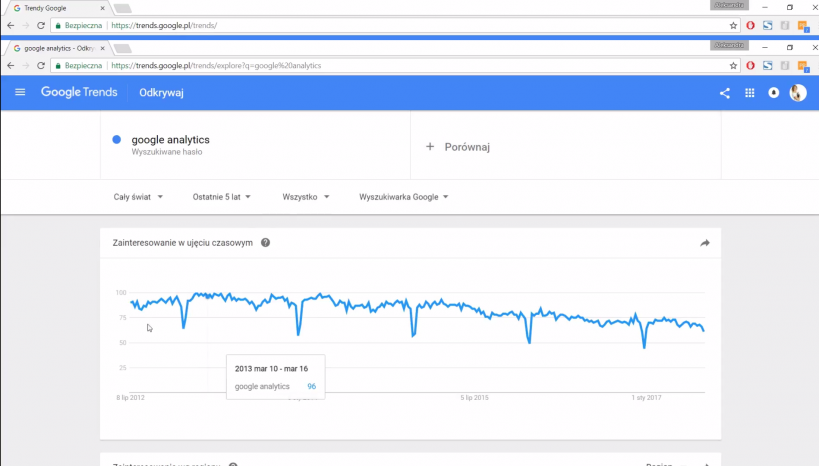The height and width of the screenshot is (466, 819).
Task: Open the notifications bell icon
Action: pos(774,93)
